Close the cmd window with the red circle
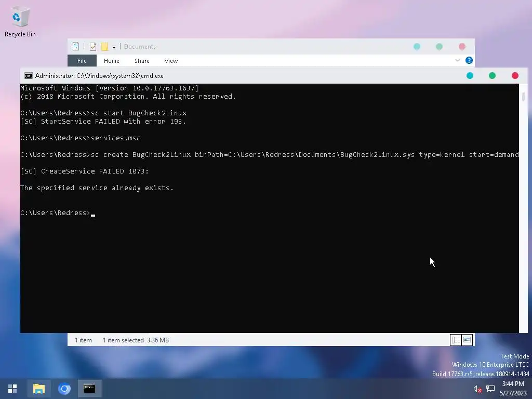This screenshot has height=399, width=532. (x=515, y=76)
